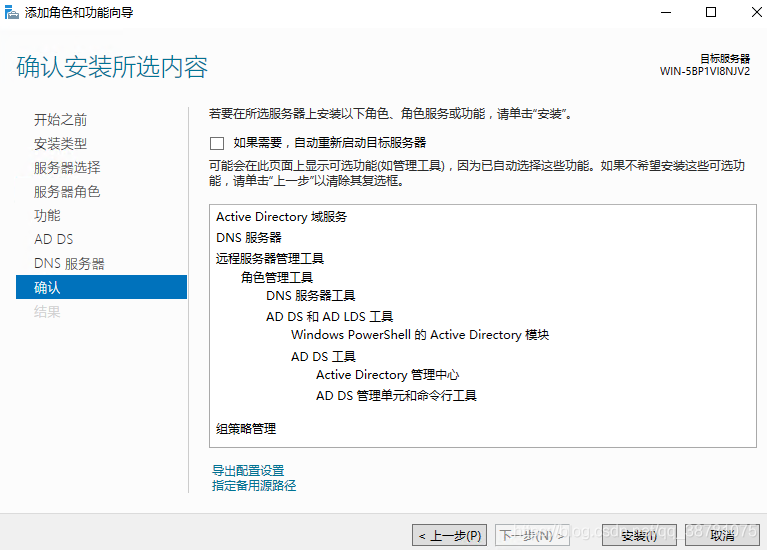This screenshot has height=550, width=767.
Task: Enable automatic restart of target server checkbox
Action: [x=217, y=143]
